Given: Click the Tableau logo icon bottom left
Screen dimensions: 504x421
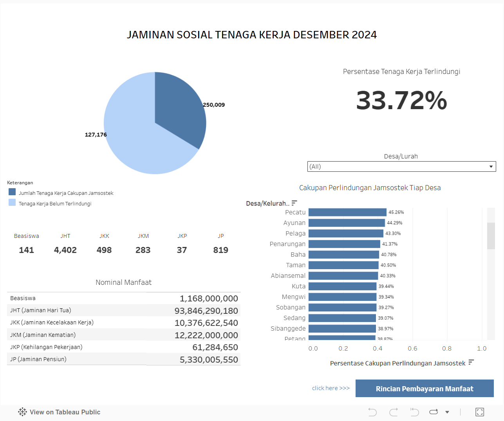Looking at the screenshot, I should [22, 412].
